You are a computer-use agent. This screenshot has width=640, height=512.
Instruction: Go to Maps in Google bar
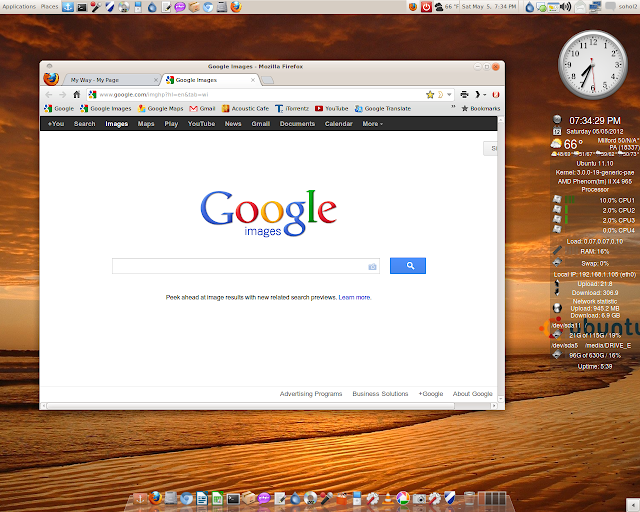pyautogui.click(x=146, y=124)
